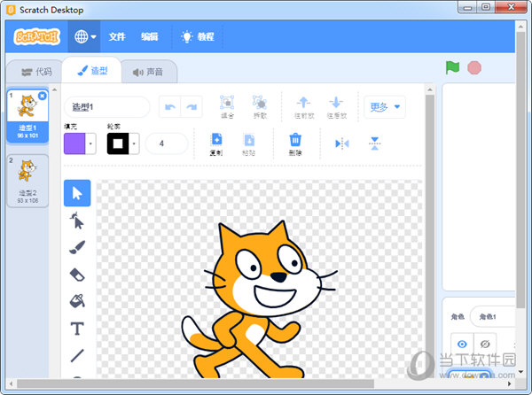Delete costume 造型1 with the X badge
Screen dimensions: 532x395
[43, 96]
